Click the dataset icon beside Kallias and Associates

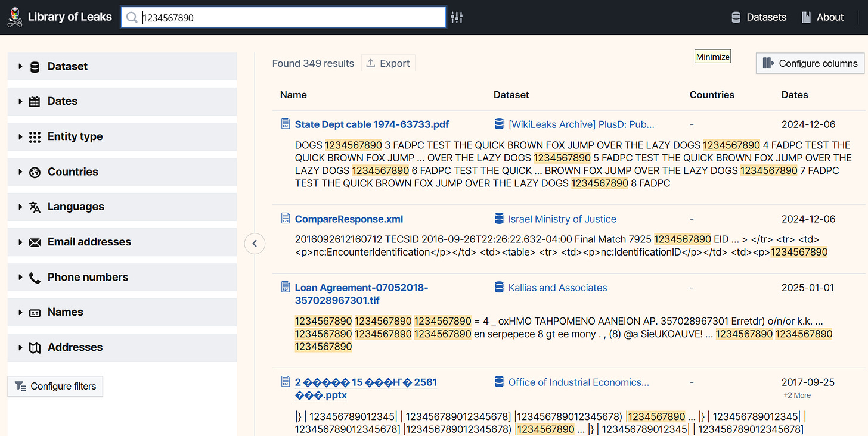pos(500,287)
